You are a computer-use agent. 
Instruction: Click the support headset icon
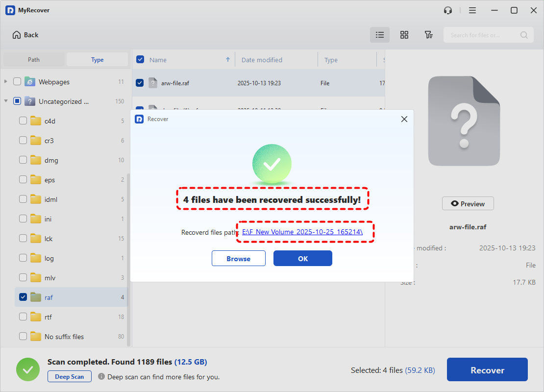(447, 10)
